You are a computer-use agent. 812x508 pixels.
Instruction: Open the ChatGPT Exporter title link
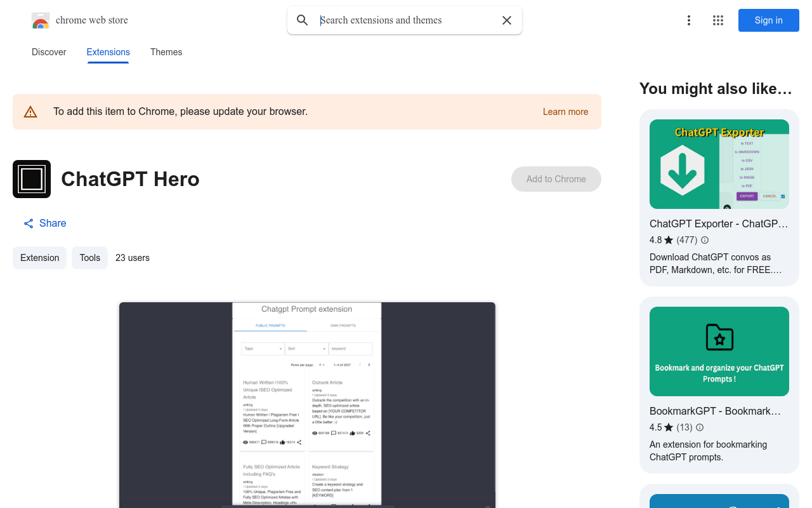pos(719,224)
